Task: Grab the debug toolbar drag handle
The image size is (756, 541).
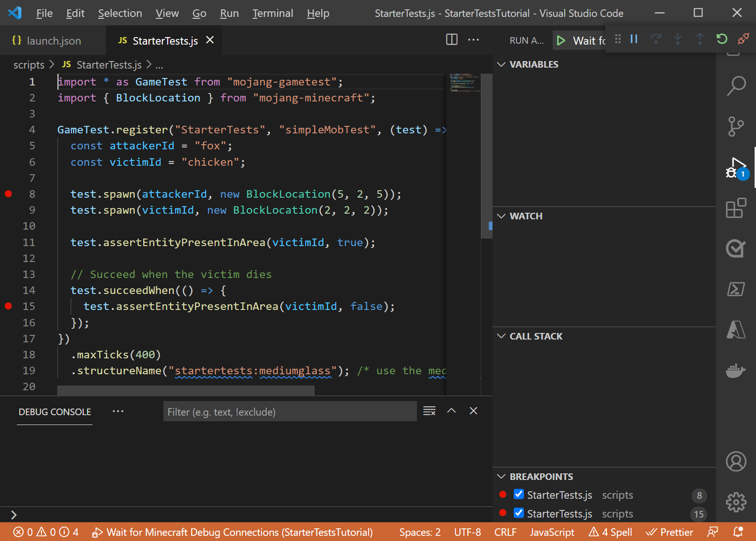Action: [618, 39]
